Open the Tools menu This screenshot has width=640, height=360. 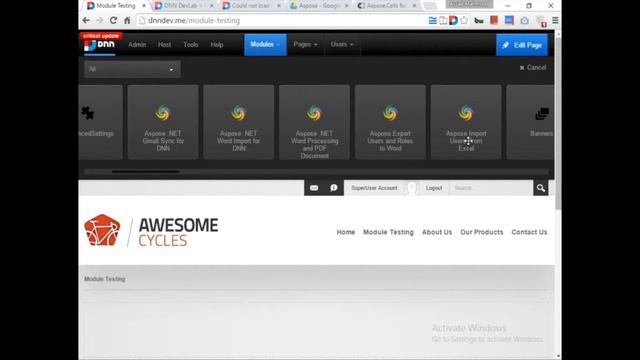191,44
